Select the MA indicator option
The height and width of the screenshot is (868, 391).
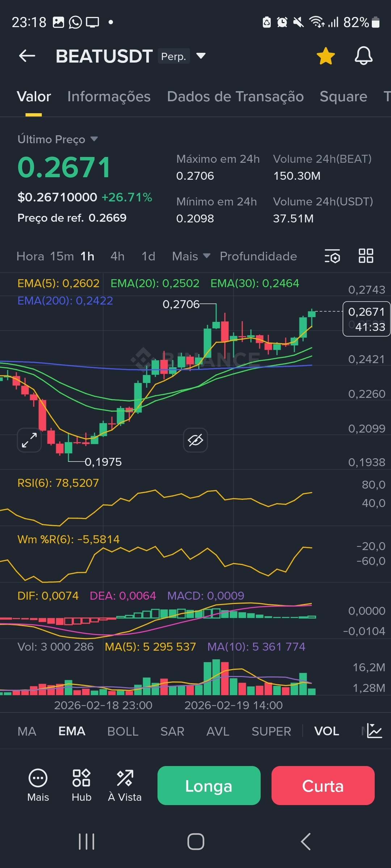tap(27, 731)
